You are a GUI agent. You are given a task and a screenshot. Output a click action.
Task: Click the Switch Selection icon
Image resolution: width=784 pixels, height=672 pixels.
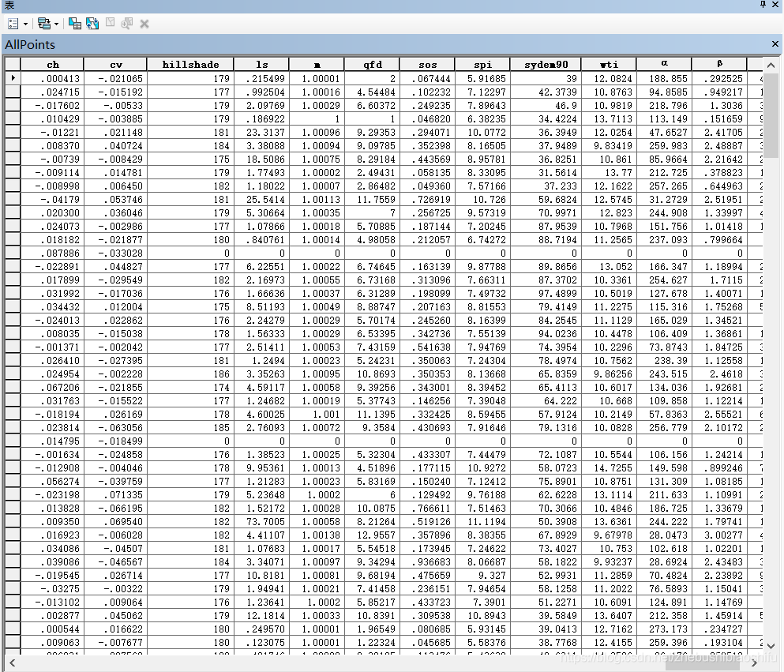pyautogui.click(x=92, y=24)
